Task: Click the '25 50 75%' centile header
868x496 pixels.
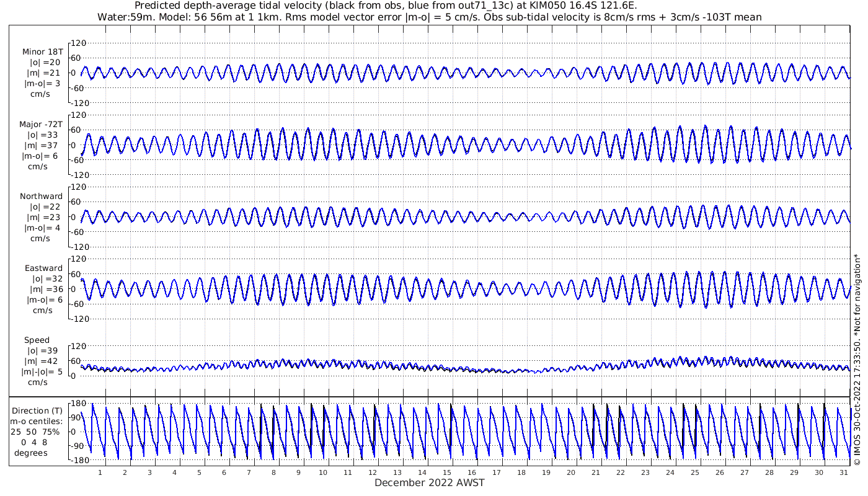Action: (35, 432)
